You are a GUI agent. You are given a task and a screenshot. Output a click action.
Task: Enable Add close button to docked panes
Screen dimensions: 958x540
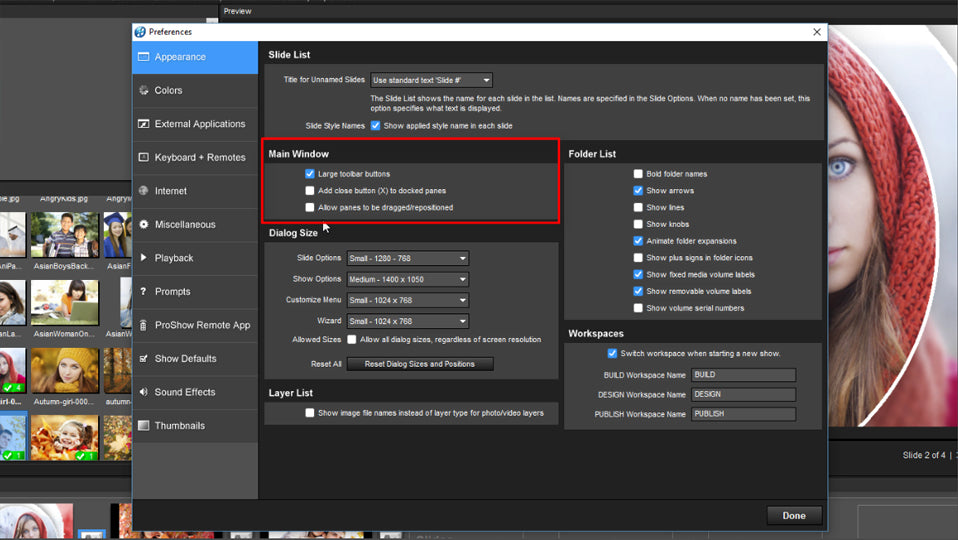(310, 191)
